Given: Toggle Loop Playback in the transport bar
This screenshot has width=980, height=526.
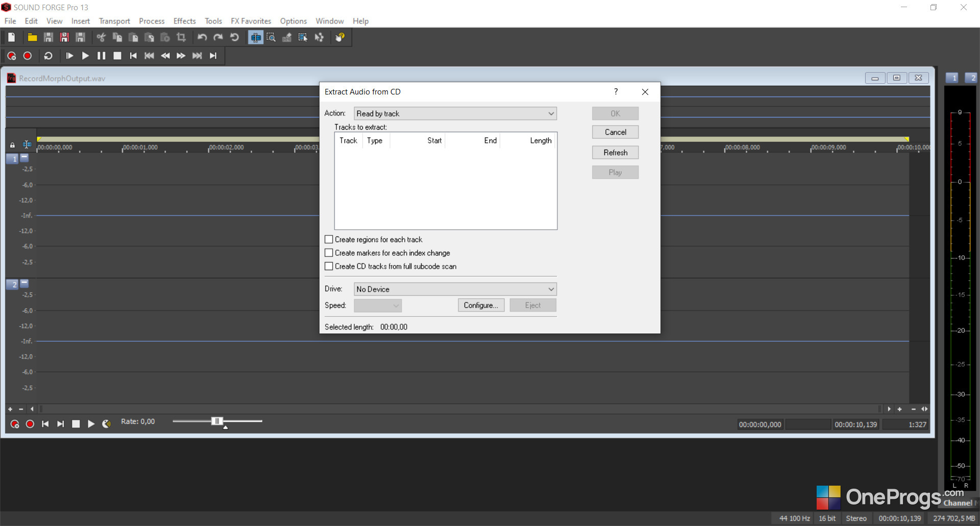Looking at the screenshot, I should pos(48,56).
